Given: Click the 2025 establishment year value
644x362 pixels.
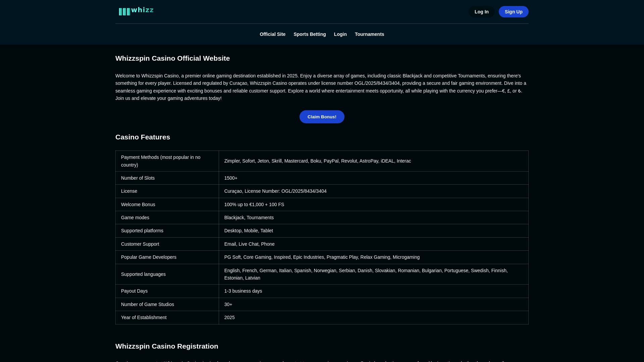Looking at the screenshot, I should click(229, 317).
